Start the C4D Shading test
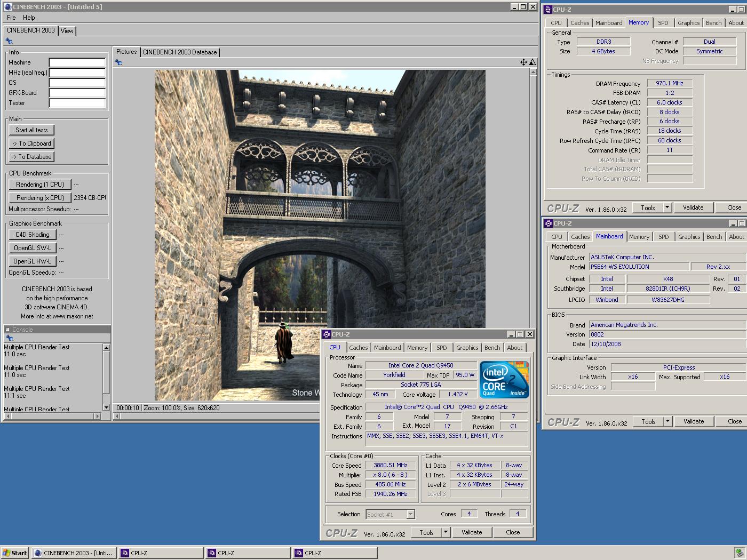 [x=33, y=235]
